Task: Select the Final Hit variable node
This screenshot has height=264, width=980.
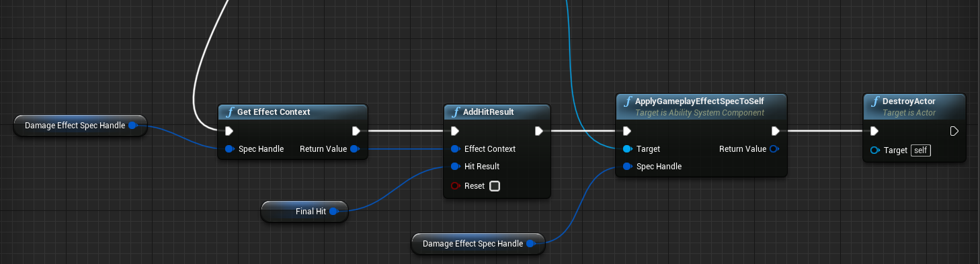Action: pyautogui.click(x=304, y=211)
